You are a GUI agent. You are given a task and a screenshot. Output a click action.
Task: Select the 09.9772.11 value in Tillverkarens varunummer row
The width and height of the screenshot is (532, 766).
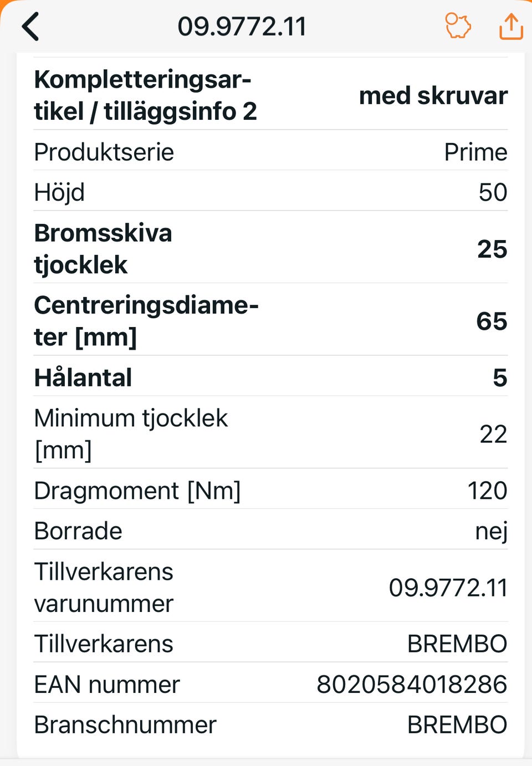(x=448, y=588)
